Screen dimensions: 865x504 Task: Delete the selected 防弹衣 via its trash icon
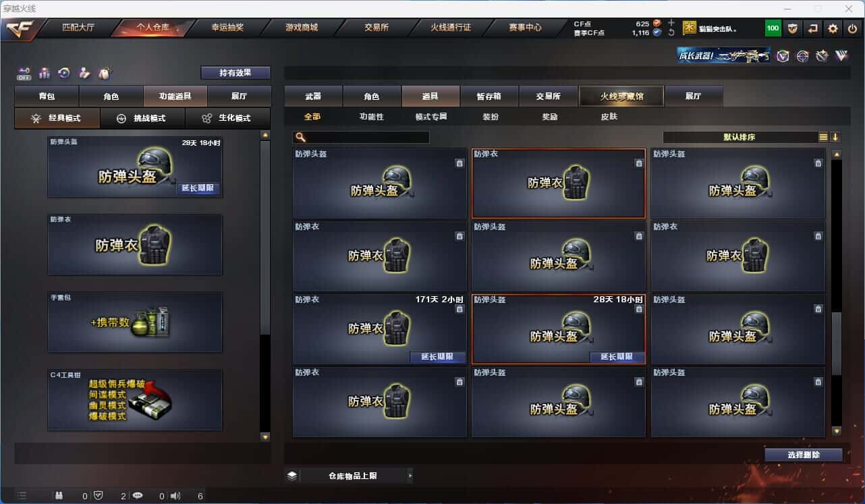(638, 163)
